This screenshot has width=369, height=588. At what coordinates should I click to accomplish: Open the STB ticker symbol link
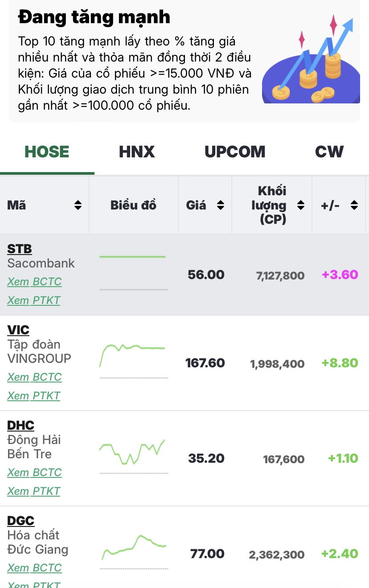[x=20, y=249]
